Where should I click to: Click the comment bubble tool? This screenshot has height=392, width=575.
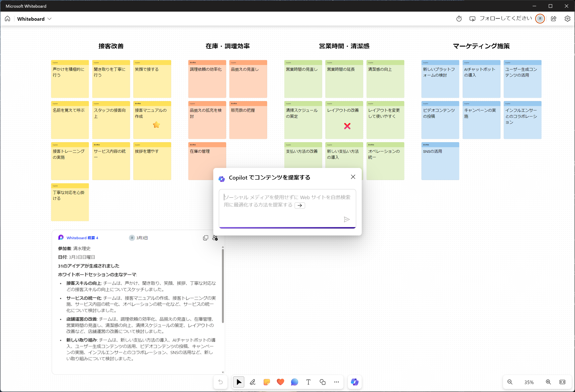click(294, 382)
